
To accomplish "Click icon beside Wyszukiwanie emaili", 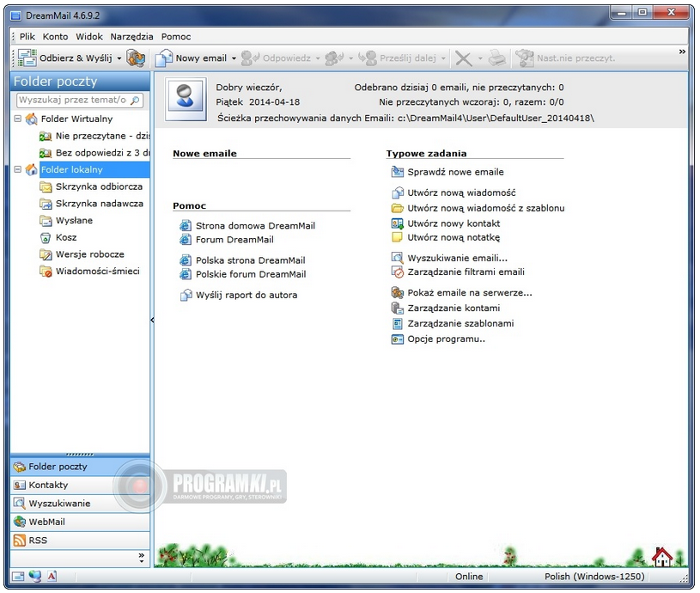I will pyautogui.click(x=398, y=258).
